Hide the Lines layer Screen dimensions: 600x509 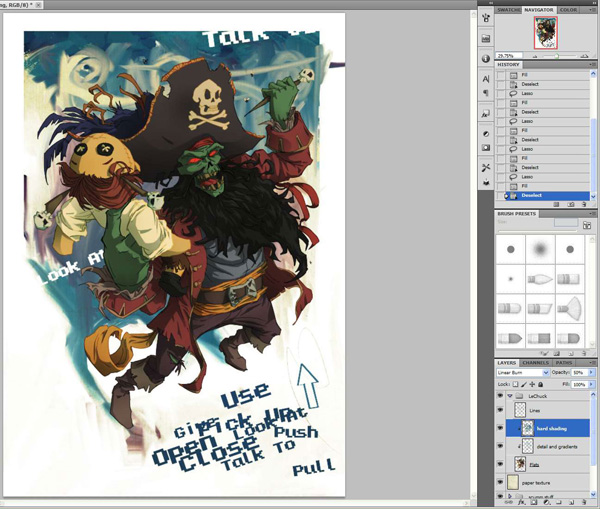(x=500, y=410)
